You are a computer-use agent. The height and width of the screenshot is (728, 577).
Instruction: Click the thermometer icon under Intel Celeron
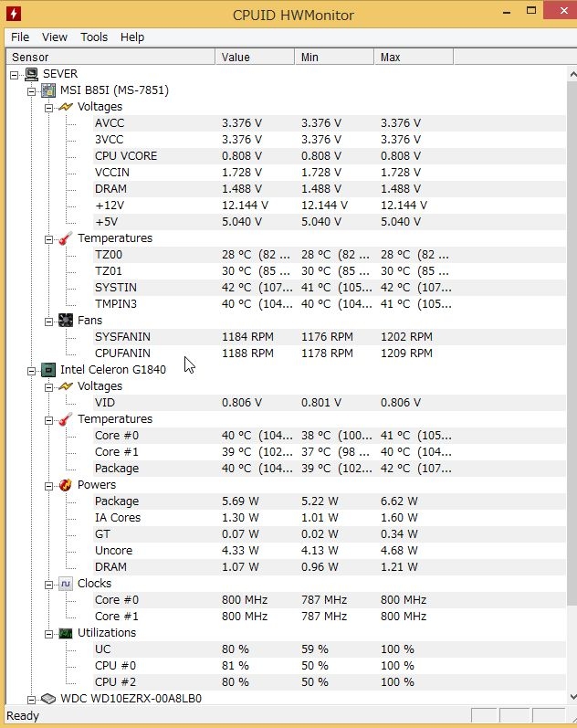65,419
